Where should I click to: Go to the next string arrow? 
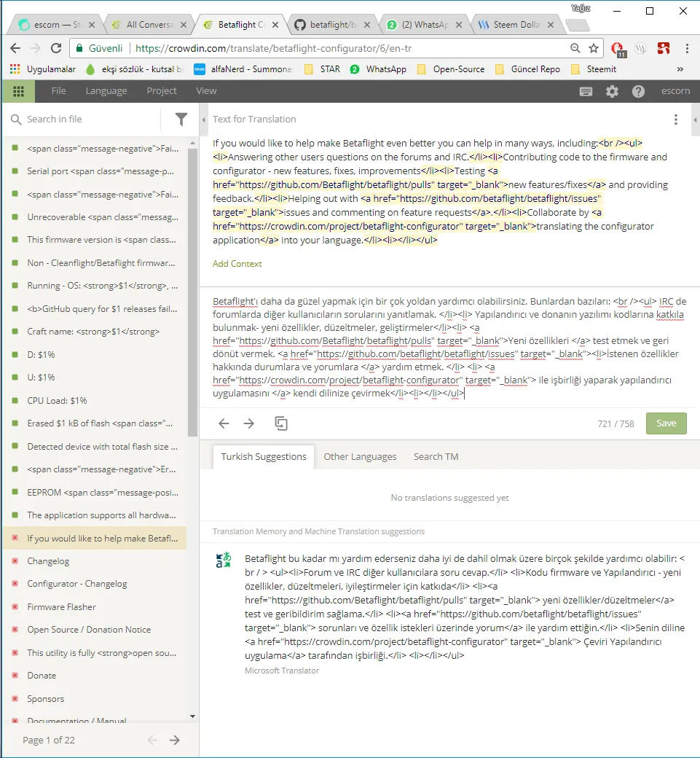pos(249,423)
